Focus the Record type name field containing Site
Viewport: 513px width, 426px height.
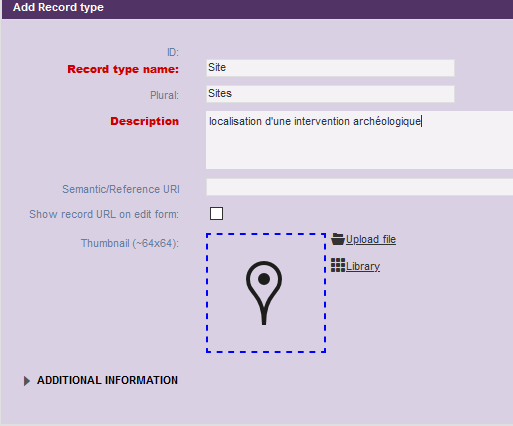pos(330,68)
